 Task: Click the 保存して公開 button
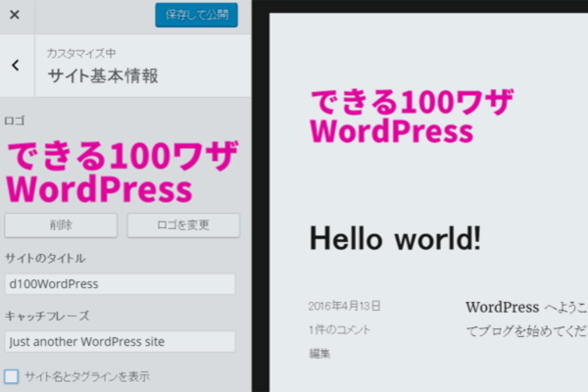pyautogui.click(x=197, y=15)
